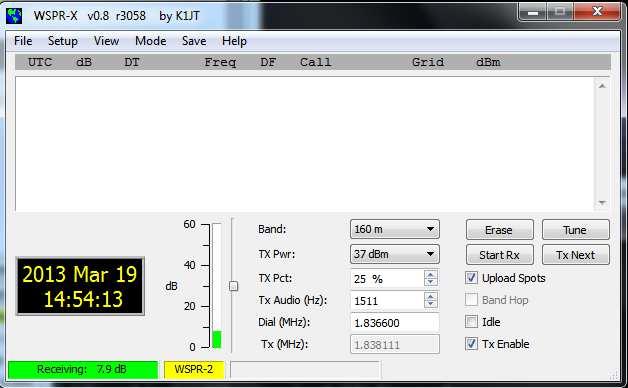Increase Tx Audio Hz with the up arrow
Screen dimensions: 628x388
431,296
